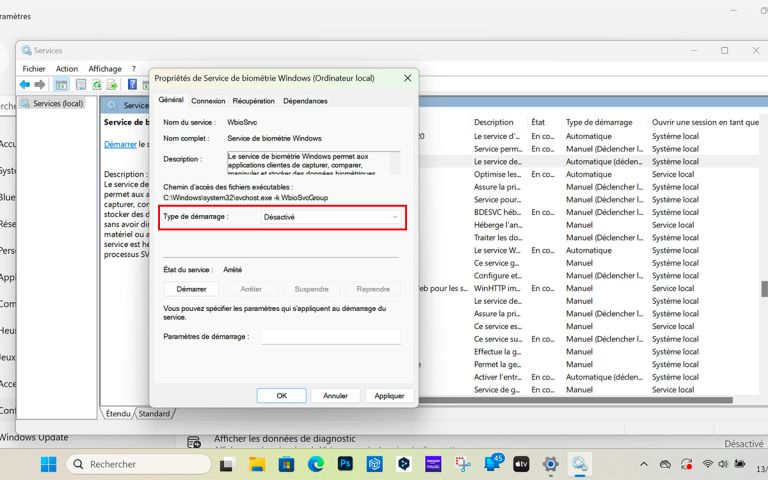The height and width of the screenshot is (480, 768).
Task: Select Services (local) tree node
Action: 57,104
